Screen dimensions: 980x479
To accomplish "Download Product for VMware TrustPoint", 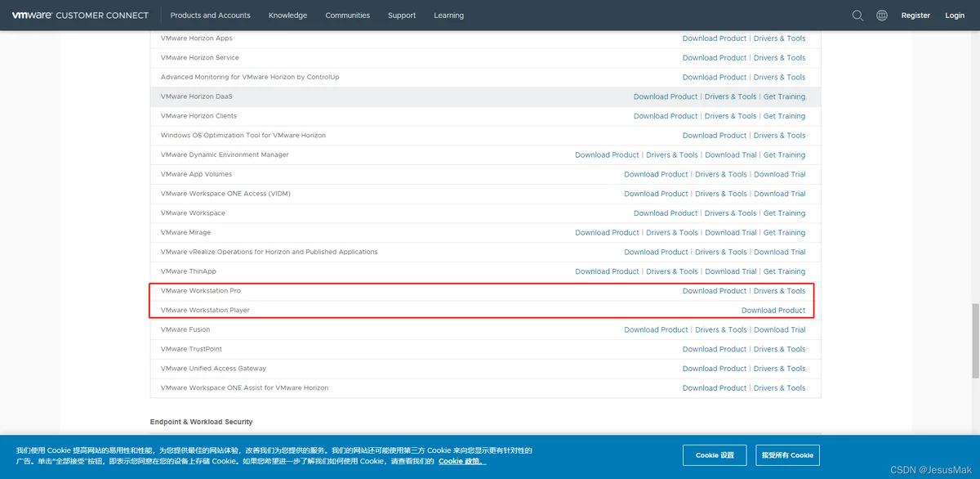I will [x=715, y=350].
